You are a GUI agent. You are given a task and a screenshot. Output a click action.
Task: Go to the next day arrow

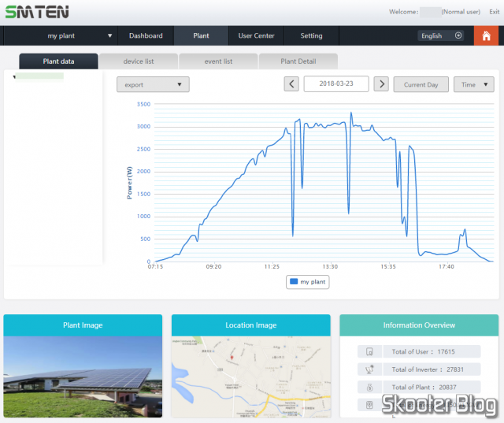(x=381, y=84)
